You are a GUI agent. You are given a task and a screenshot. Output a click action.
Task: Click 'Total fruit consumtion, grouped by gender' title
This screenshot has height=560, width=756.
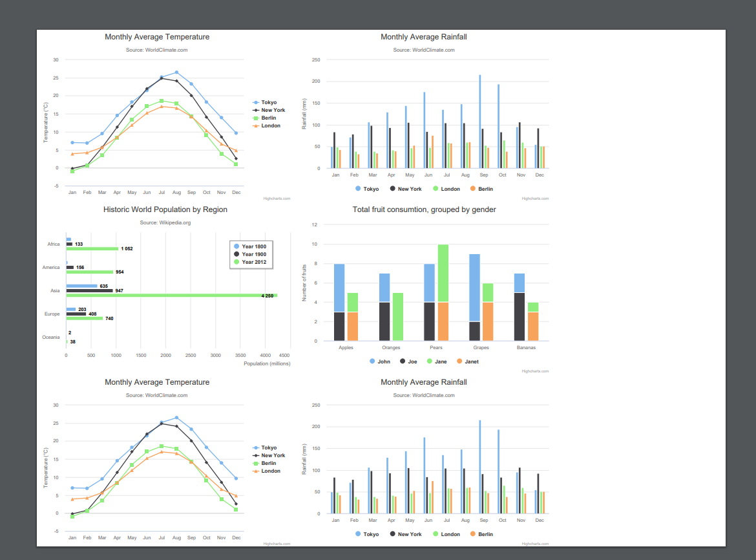425,210
